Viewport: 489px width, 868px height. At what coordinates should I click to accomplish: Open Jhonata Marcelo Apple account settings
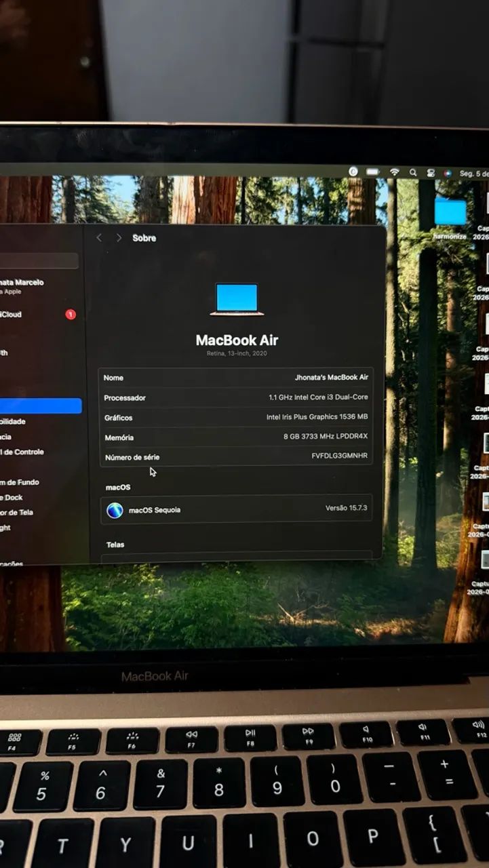22,286
